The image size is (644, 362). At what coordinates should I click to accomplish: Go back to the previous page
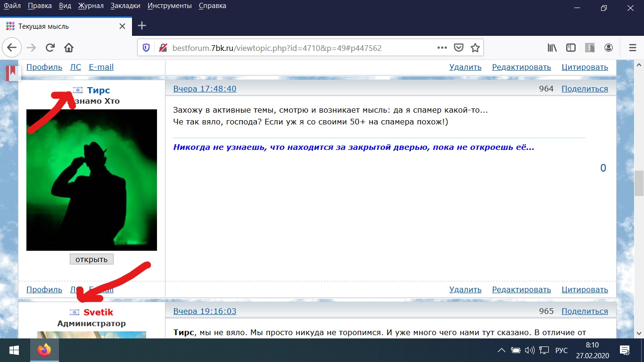tap(12, 48)
